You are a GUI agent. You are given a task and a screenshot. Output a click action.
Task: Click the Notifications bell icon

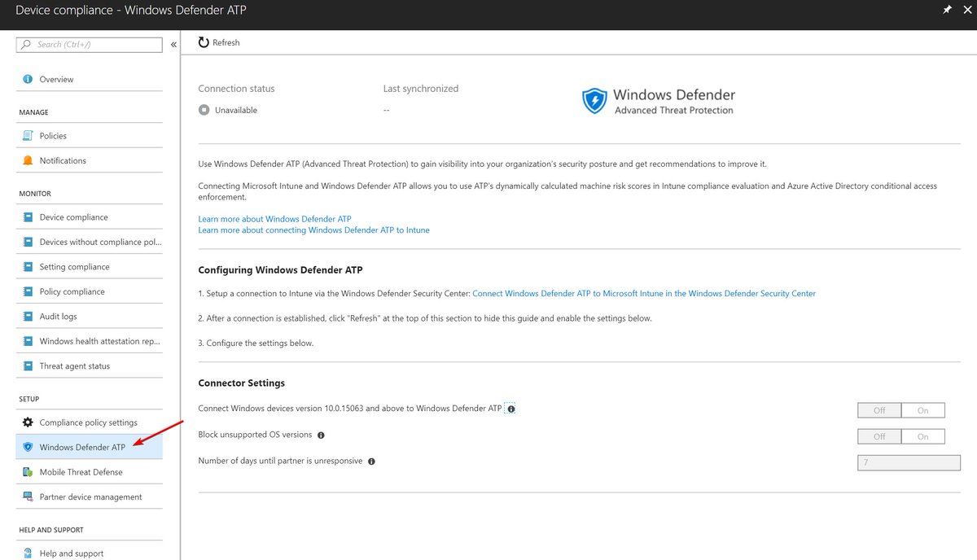(x=28, y=160)
